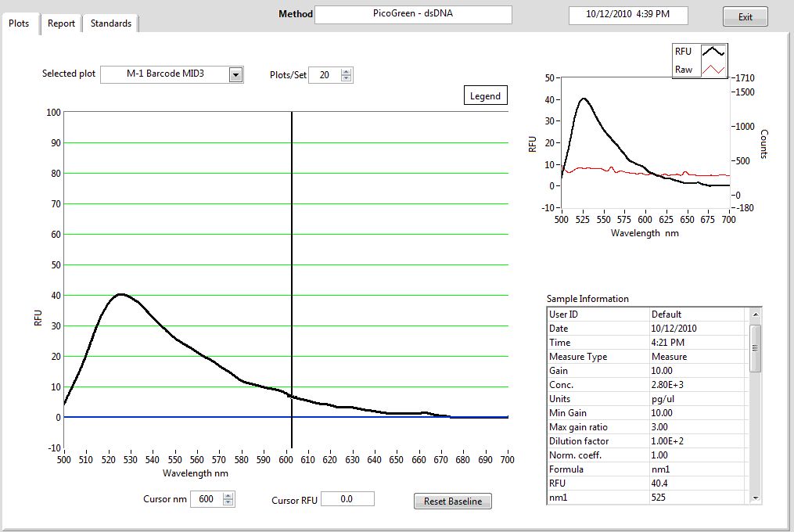Decrease Plots/Set value with down arrow
This screenshot has width=794, height=532.
pos(346,78)
